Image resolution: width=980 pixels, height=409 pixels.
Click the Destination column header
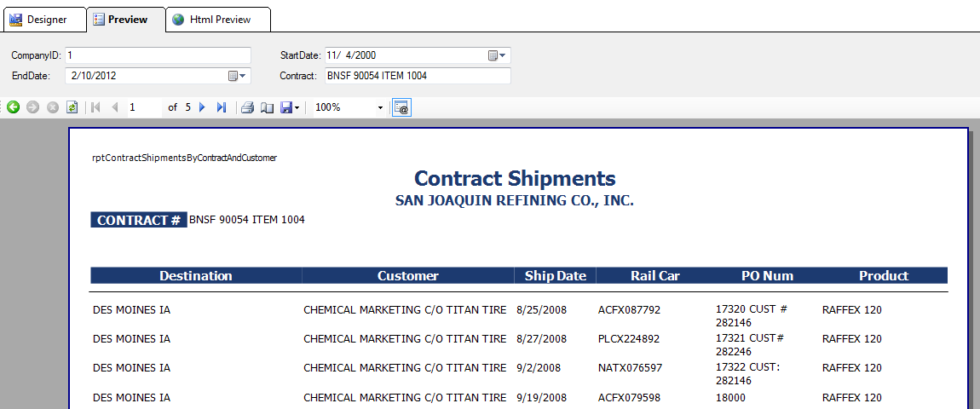(x=196, y=276)
